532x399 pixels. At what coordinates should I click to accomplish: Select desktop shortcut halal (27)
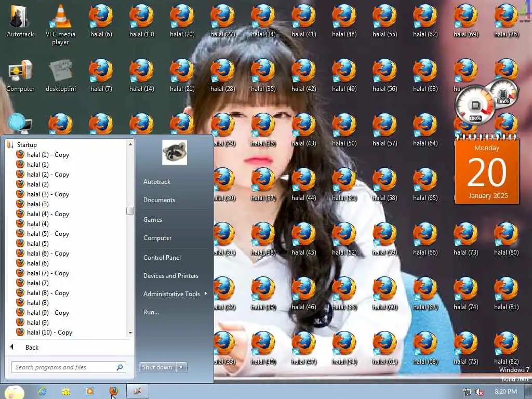[x=222, y=20]
